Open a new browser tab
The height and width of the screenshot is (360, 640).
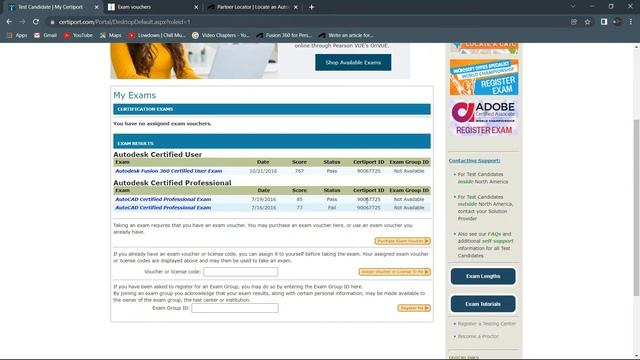(x=311, y=7)
